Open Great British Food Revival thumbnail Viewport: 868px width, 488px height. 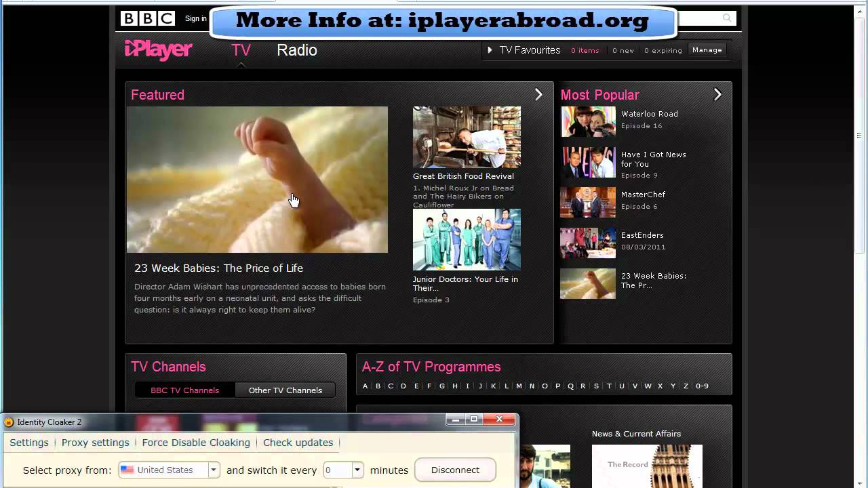pos(467,137)
